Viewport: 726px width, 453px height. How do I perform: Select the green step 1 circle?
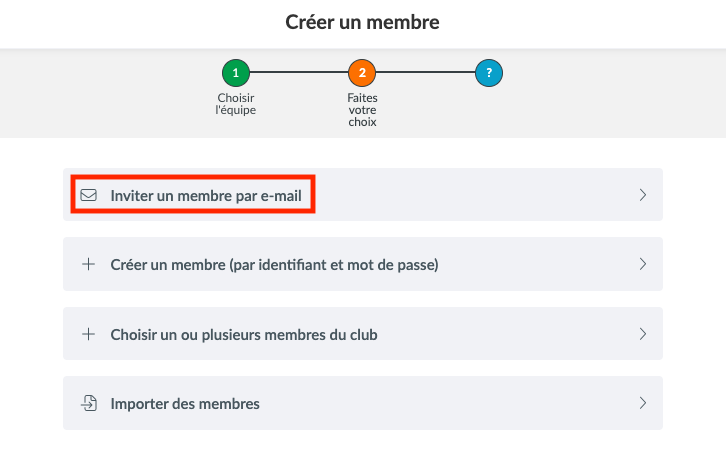pos(236,73)
